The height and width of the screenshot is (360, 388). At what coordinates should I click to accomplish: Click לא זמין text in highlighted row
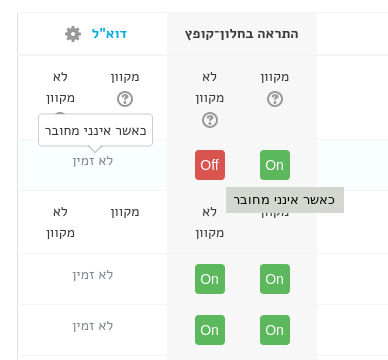(93, 161)
